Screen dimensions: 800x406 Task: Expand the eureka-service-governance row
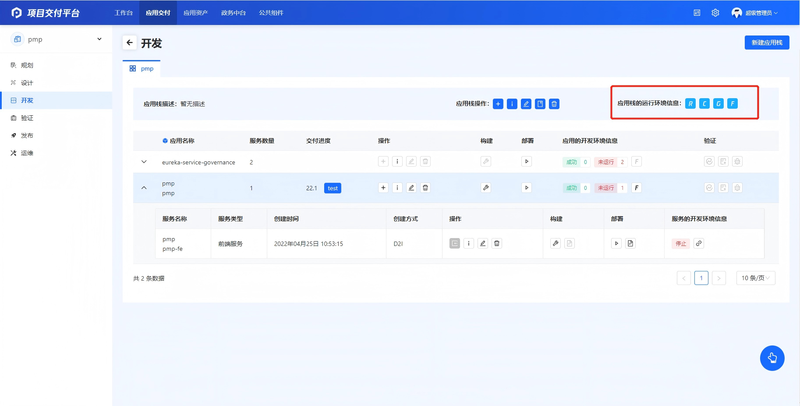(144, 162)
